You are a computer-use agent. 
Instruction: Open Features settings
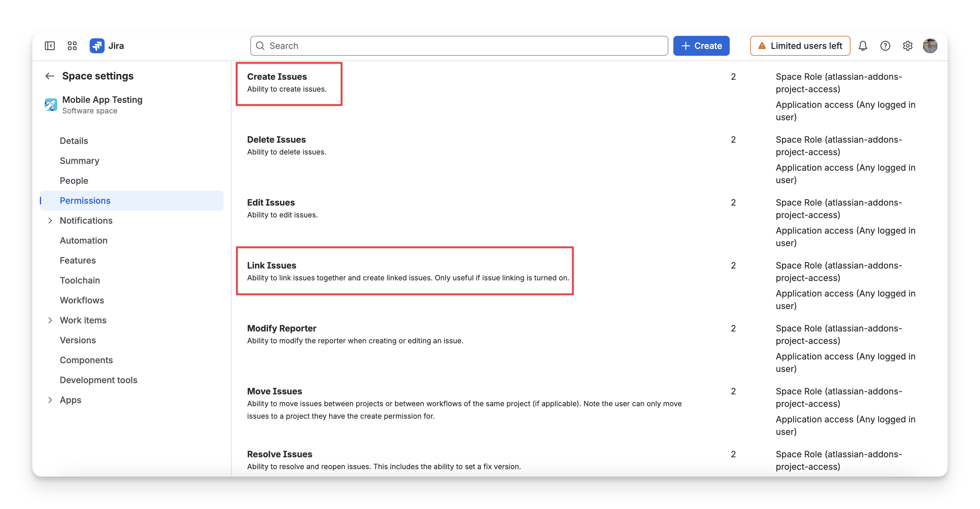78,260
